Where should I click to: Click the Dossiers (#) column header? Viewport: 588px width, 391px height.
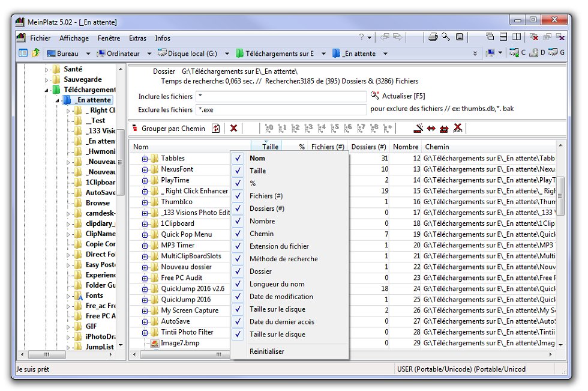tap(368, 147)
